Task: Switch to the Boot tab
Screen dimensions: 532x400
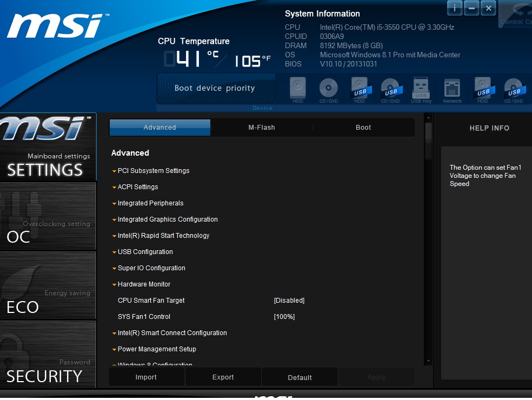Action: [363, 128]
